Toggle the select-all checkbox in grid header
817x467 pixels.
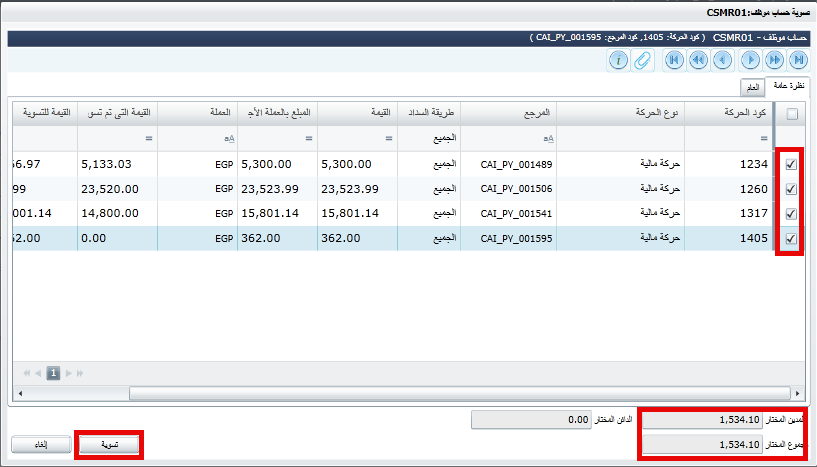pos(792,114)
